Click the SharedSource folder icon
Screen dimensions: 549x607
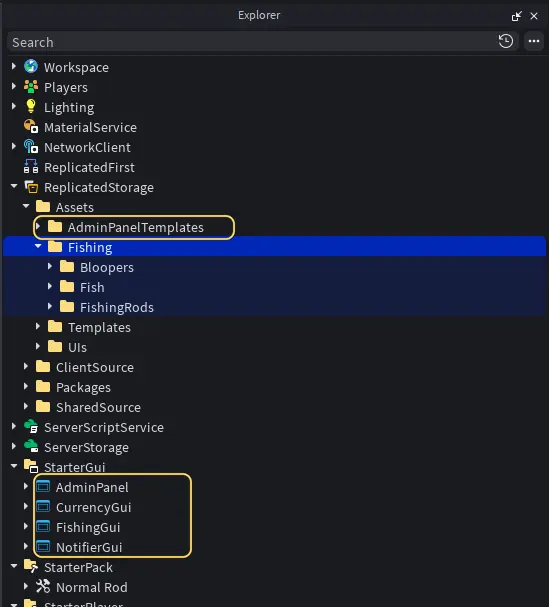[x=43, y=406]
